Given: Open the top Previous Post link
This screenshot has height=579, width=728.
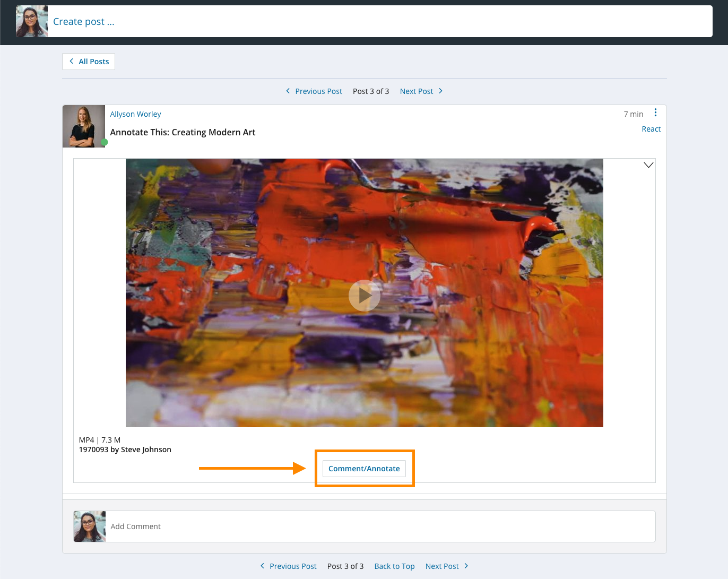Looking at the screenshot, I should point(318,91).
